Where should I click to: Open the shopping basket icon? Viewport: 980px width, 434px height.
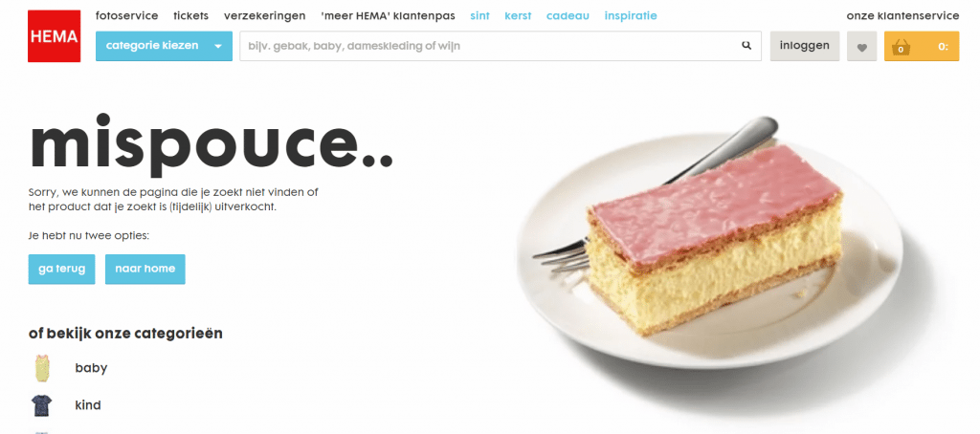(x=901, y=47)
